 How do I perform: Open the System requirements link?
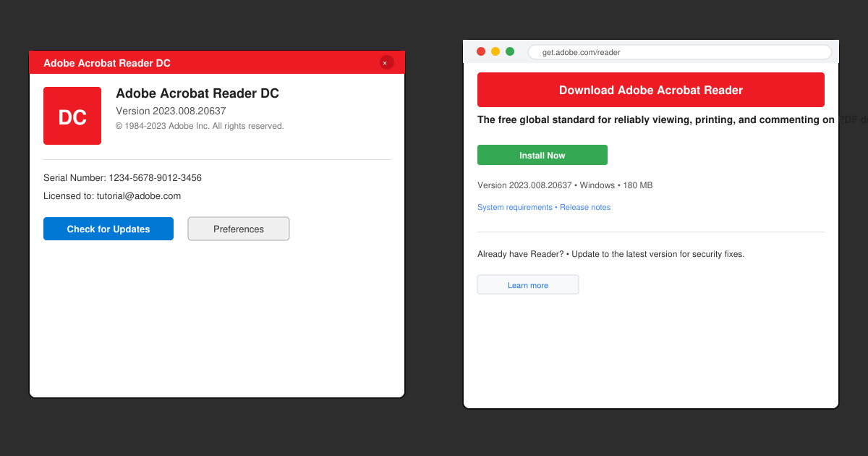(x=515, y=207)
